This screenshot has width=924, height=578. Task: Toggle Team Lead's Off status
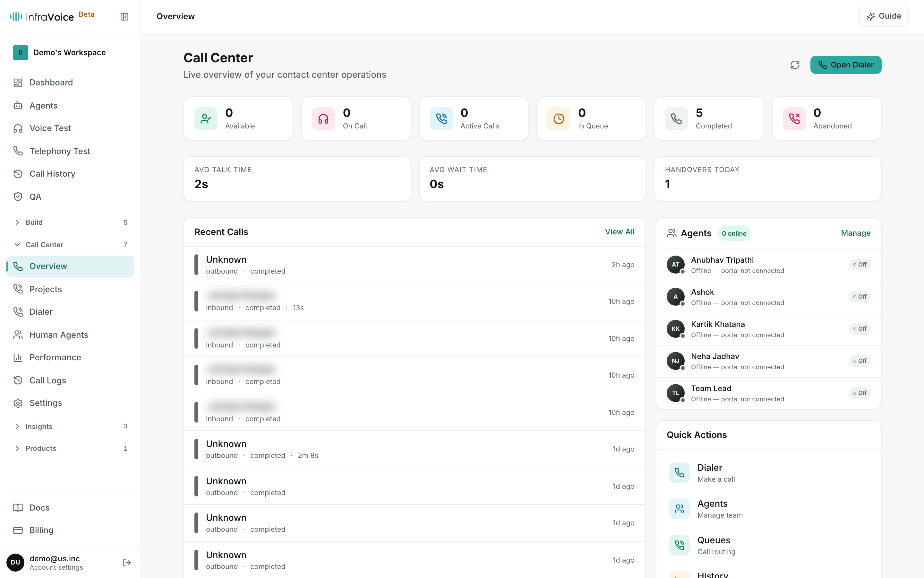(860, 393)
